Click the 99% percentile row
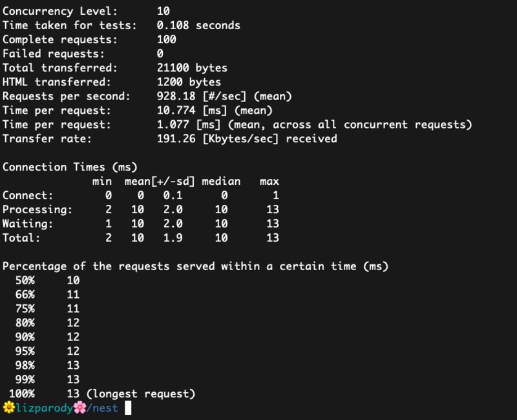517x420 pixels. pos(47,379)
